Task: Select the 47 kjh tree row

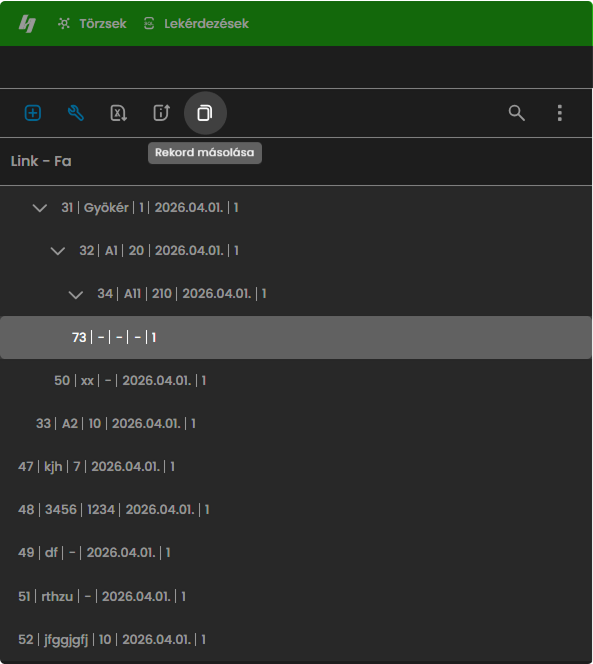Action: pos(296,467)
